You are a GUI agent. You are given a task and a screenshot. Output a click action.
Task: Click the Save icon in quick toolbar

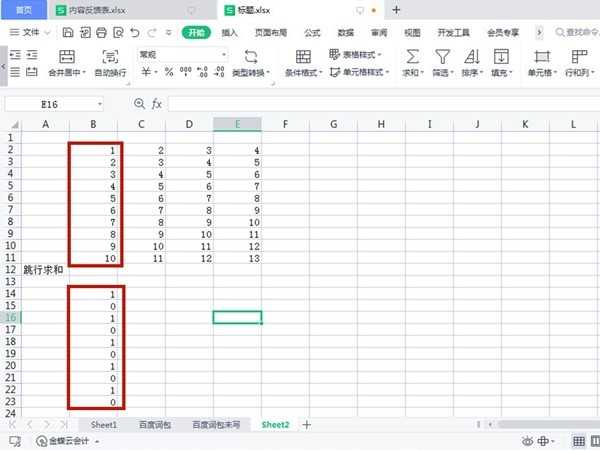point(68,33)
